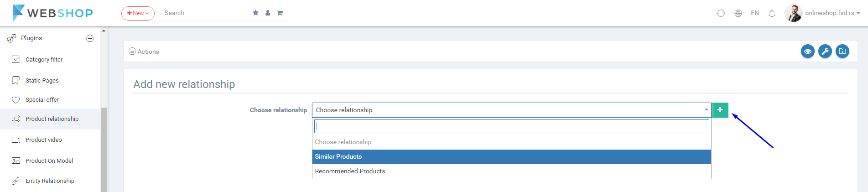Click the Add new relationship heading

click(x=184, y=84)
